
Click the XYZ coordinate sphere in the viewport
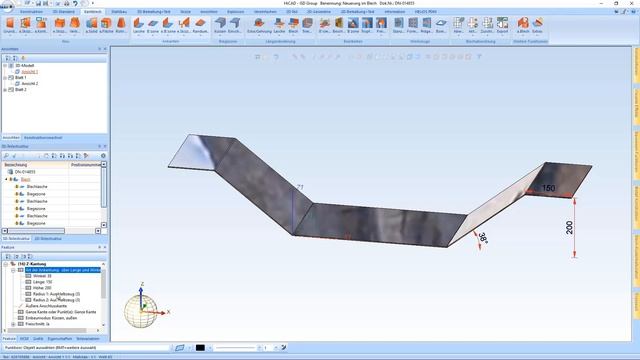point(141,311)
